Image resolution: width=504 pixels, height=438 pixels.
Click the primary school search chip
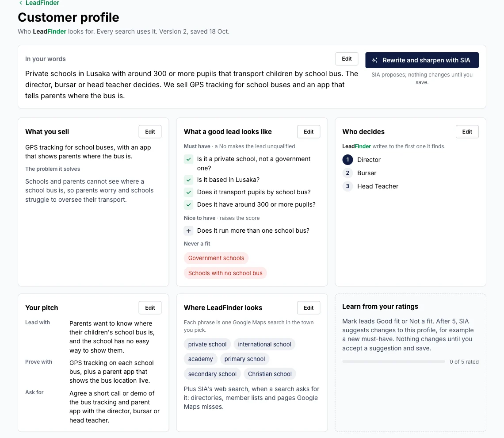[x=244, y=359]
